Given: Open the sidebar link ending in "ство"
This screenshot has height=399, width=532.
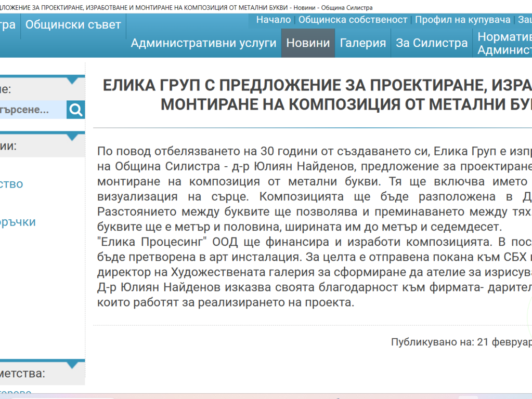Looking at the screenshot, I should click(11, 184).
